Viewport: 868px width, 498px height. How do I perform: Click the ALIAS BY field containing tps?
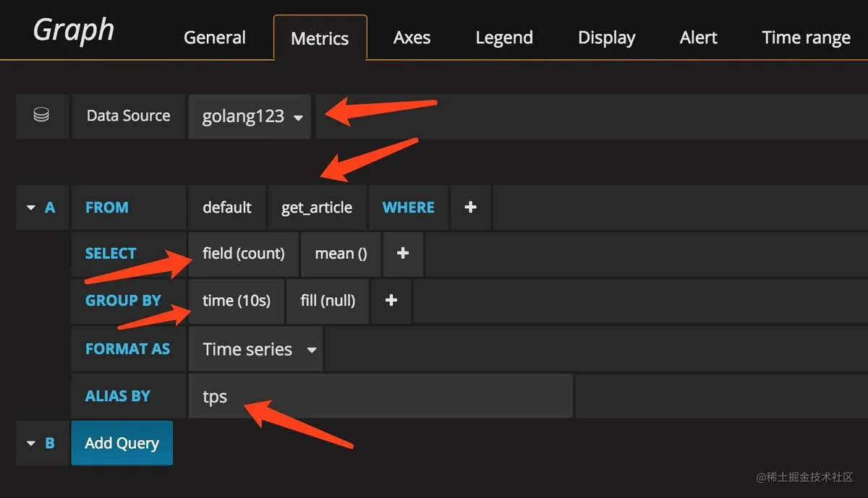click(380, 396)
